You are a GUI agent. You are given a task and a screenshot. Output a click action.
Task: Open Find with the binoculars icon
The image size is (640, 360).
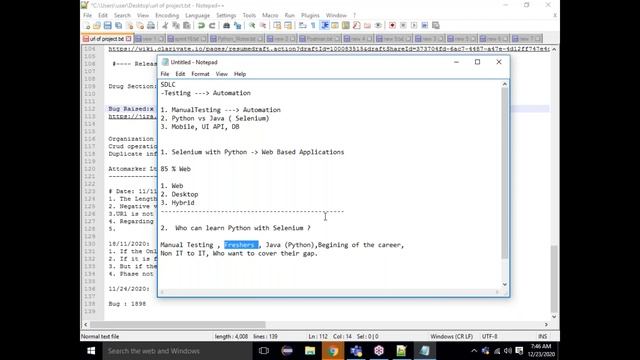227,25
